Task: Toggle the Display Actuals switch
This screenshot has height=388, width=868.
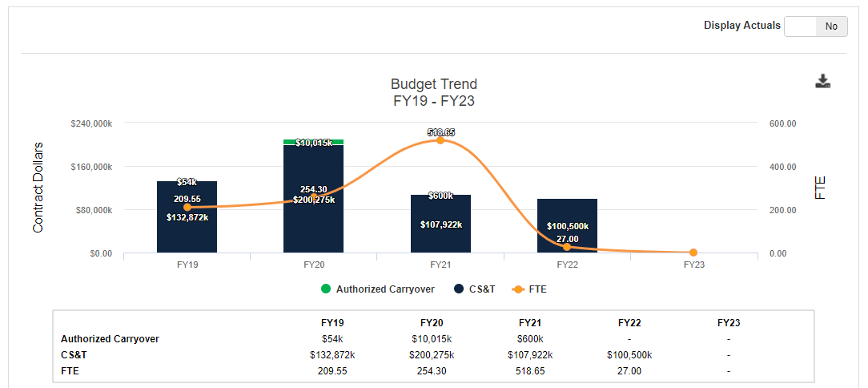Action: 815,26
